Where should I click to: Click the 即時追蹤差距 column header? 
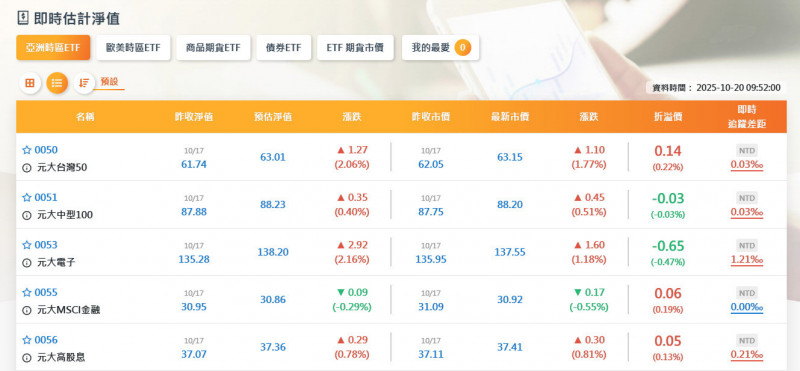tap(747, 117)
